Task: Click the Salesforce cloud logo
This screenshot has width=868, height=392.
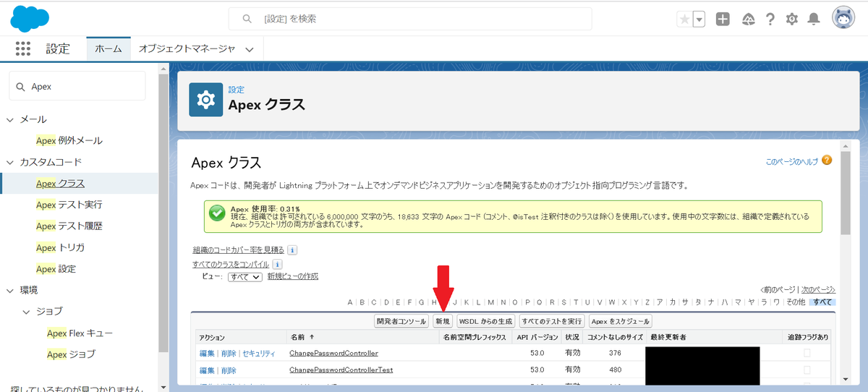Action: point(30,18)
